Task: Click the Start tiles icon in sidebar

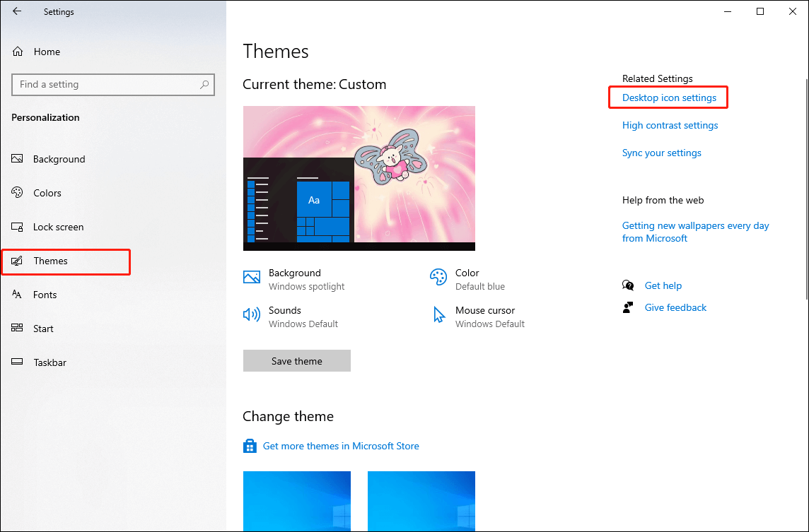Action: pyautogui.click(x=17, y=329)
